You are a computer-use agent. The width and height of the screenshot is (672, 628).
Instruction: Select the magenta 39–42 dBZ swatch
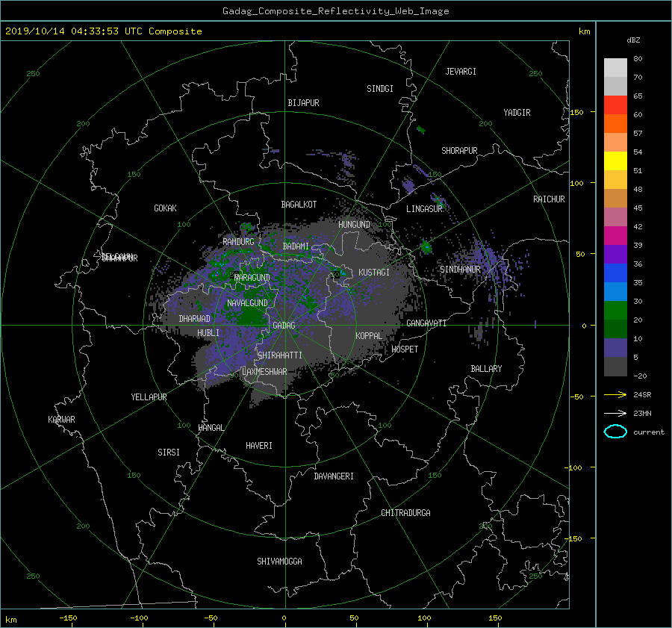[x=615, y=236]
